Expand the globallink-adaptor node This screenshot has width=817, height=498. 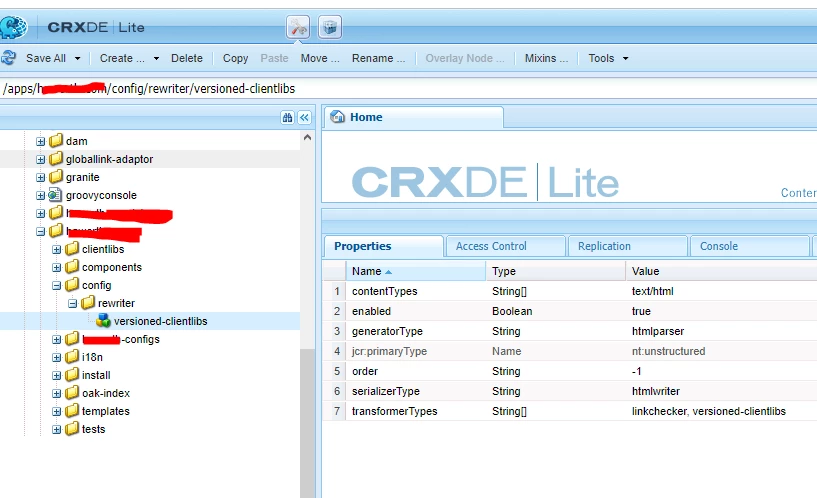pyautogui.click(x=41, y=159)
